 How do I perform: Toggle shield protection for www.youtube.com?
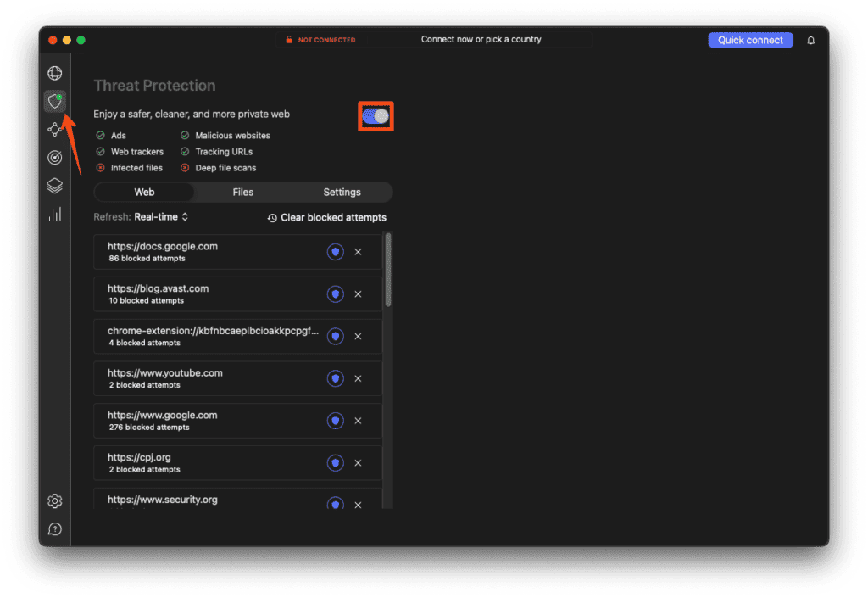(335, 378)
